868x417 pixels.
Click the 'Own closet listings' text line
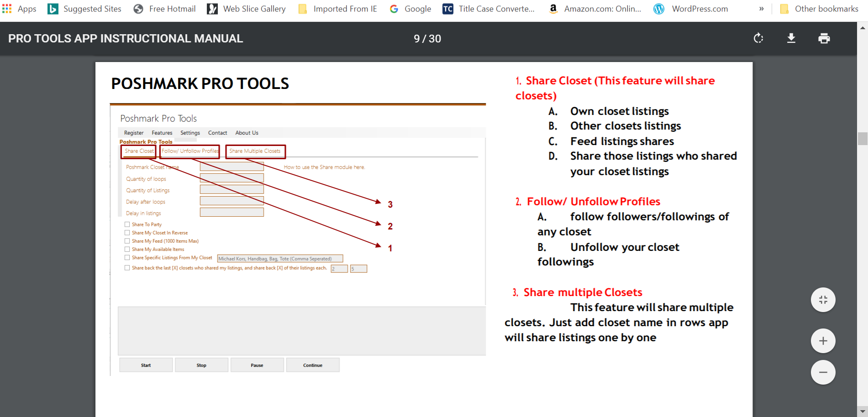tap(620, 111)
